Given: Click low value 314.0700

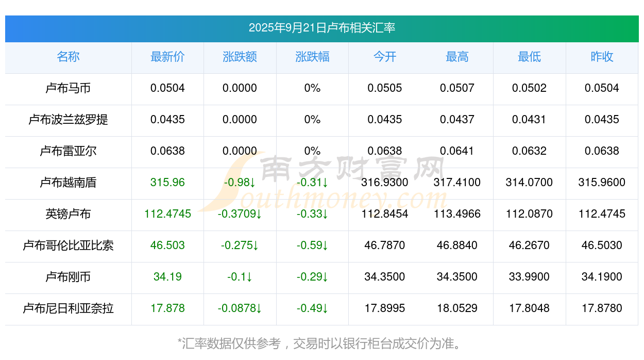Looking at the screenshot, I should [x=530, y=183].
